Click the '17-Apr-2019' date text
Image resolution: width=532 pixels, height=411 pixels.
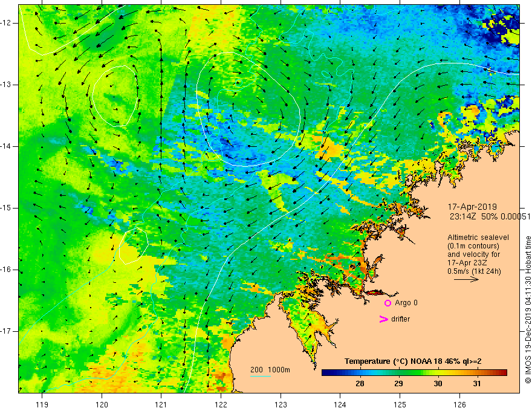(472, 207)
